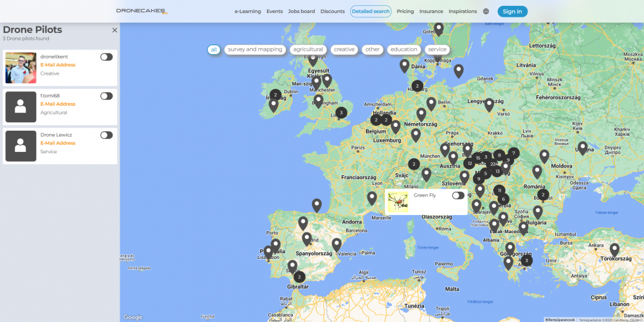This screenshot has height=322, width=644.
Task: Open the e-Learning menu item
Action: pyautogui.click(x=248, y=12)
